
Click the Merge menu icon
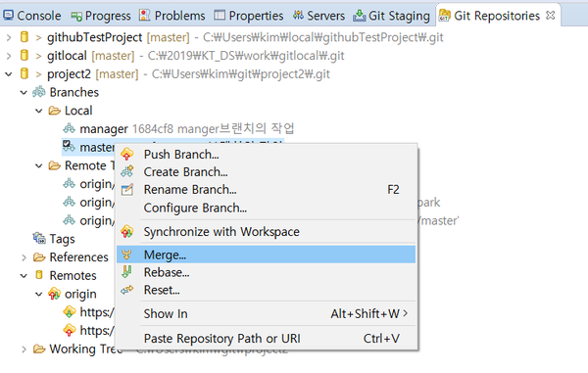point(126,255)
